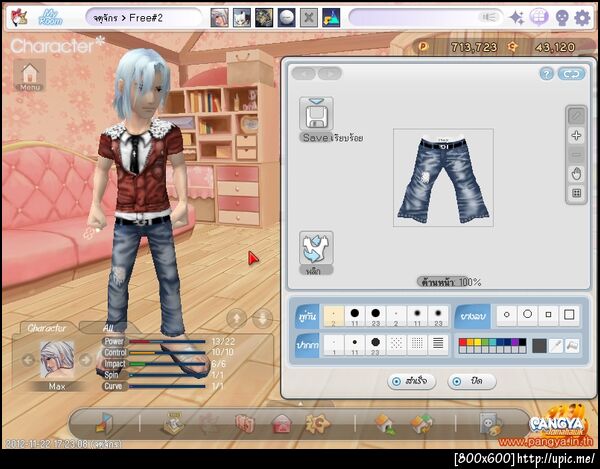Select the small circle shape
Viewport: 600px width, 469px height.
pos(507,315)
